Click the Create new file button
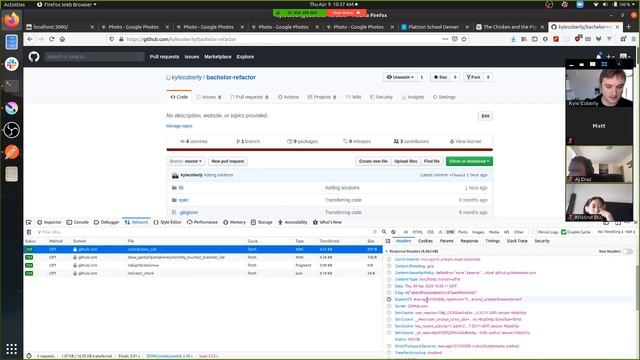Image resolution: width=640 pixels, height=360 pixels. [x=373, y=161]
